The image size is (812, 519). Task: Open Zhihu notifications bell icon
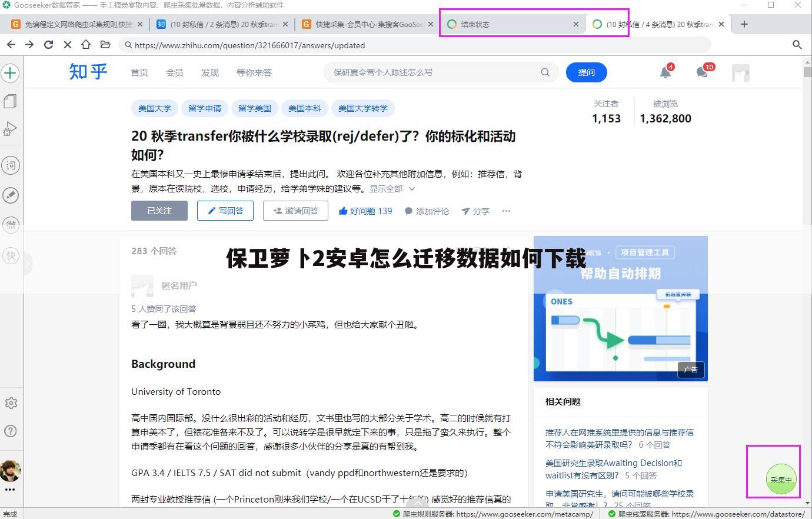point(665,72)
